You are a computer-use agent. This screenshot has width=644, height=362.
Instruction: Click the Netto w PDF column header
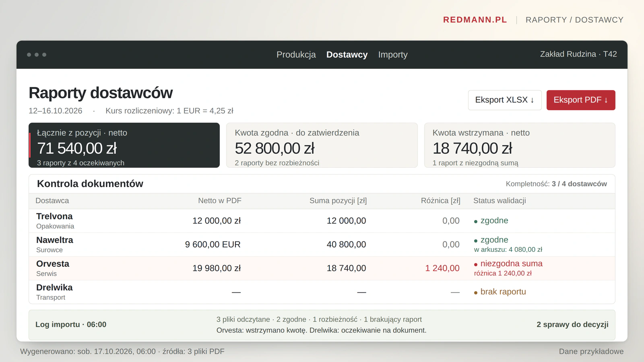pos(220,201)
